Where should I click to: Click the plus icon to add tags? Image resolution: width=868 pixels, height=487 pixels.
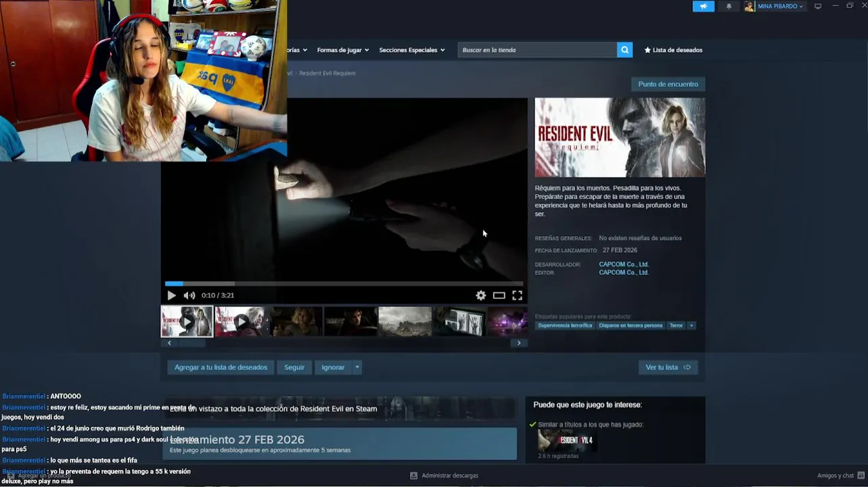tap(691, 325)
